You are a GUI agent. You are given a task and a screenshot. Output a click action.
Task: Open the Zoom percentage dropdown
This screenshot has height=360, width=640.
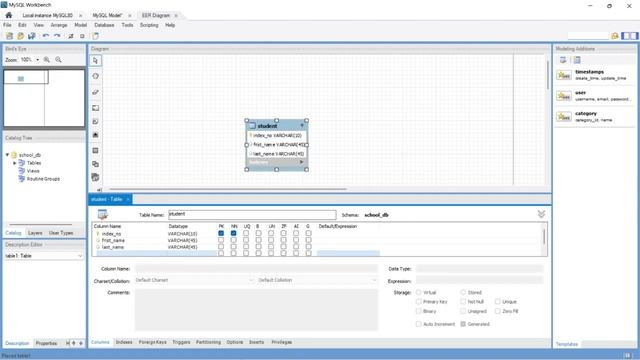[x=38, y=60]
